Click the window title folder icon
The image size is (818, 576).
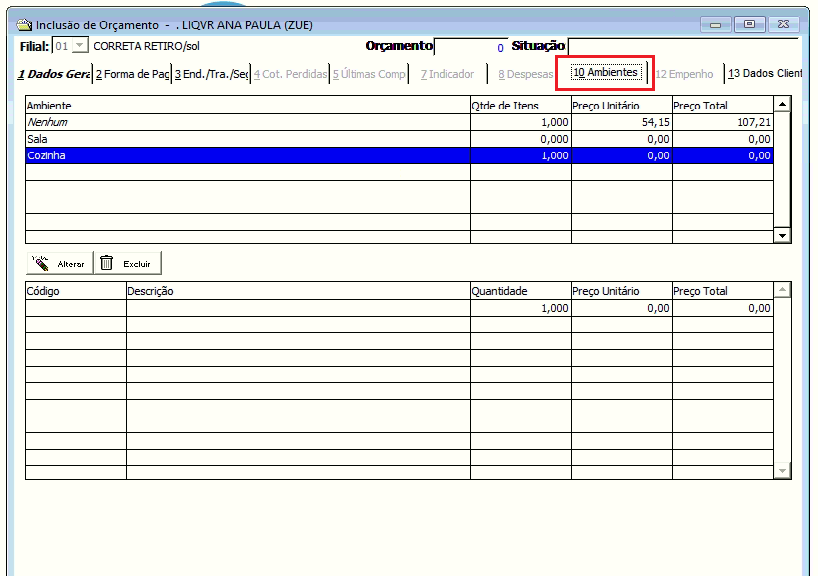(25, 25)
